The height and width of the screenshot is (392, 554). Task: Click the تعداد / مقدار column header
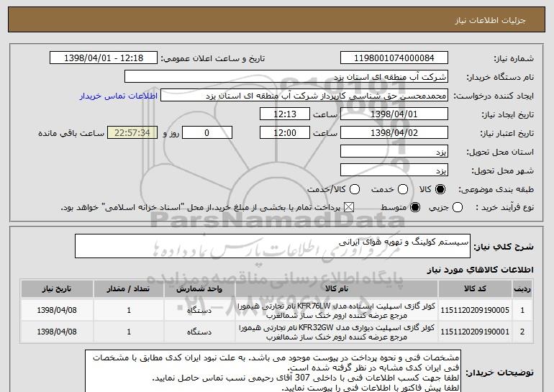[x=129, y=289]
